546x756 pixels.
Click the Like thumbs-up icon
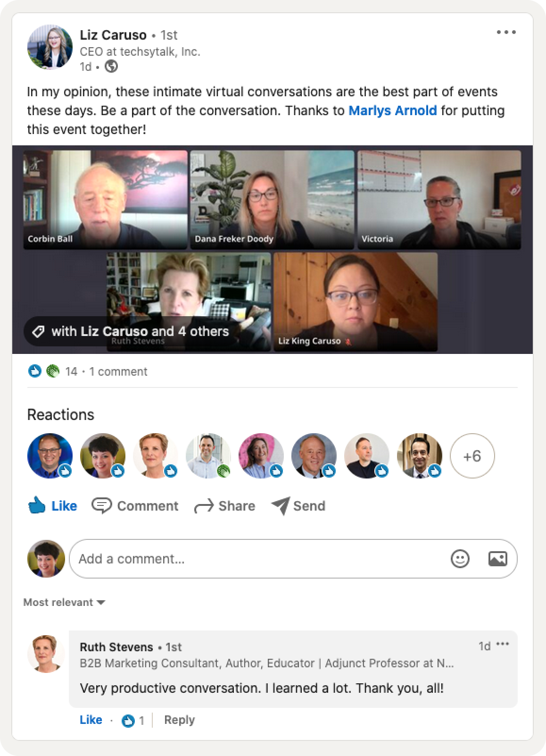click(x=37, y=505)
